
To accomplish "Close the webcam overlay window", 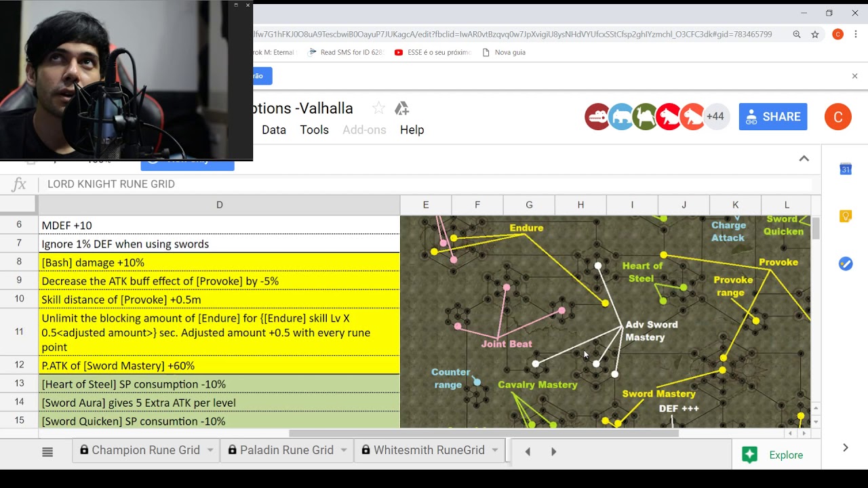I will click(x=248, y=5).
